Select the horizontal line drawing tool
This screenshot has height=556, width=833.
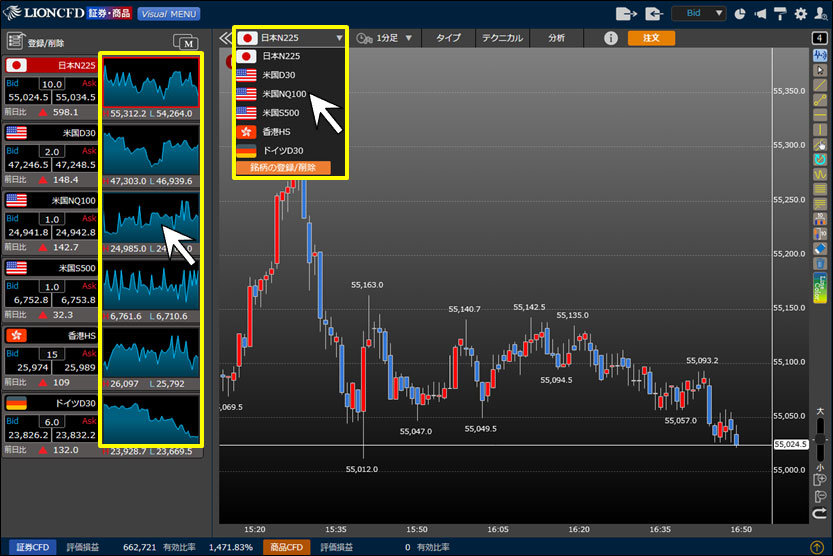coord(819,116)
